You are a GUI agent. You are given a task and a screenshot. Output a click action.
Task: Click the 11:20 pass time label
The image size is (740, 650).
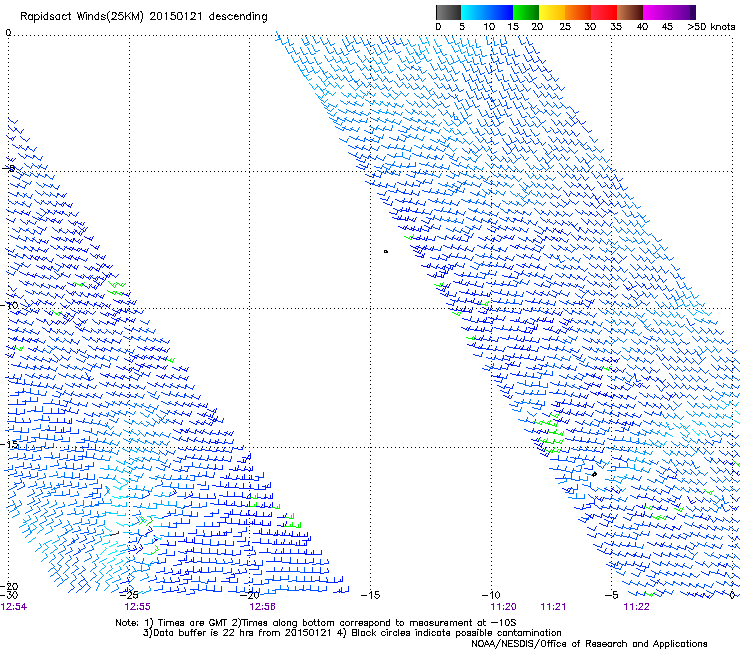click(504, 607)
